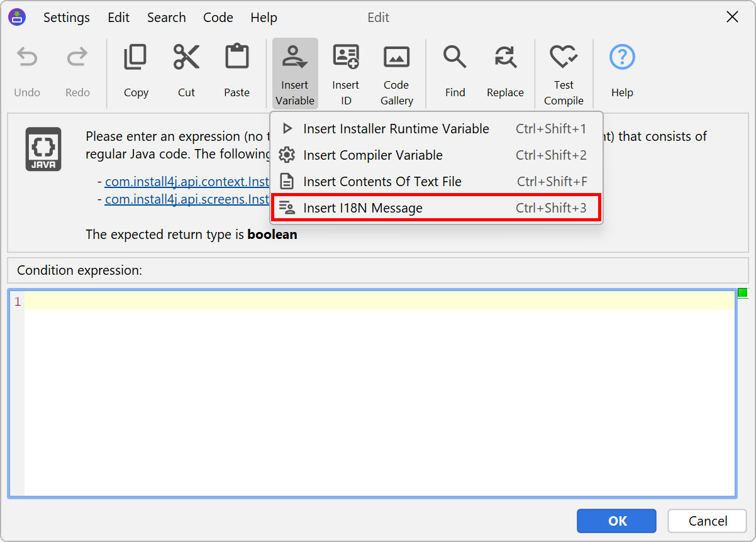Click the Find magnifier icon
The image size is (756, 542).
[x=455, y=58]
